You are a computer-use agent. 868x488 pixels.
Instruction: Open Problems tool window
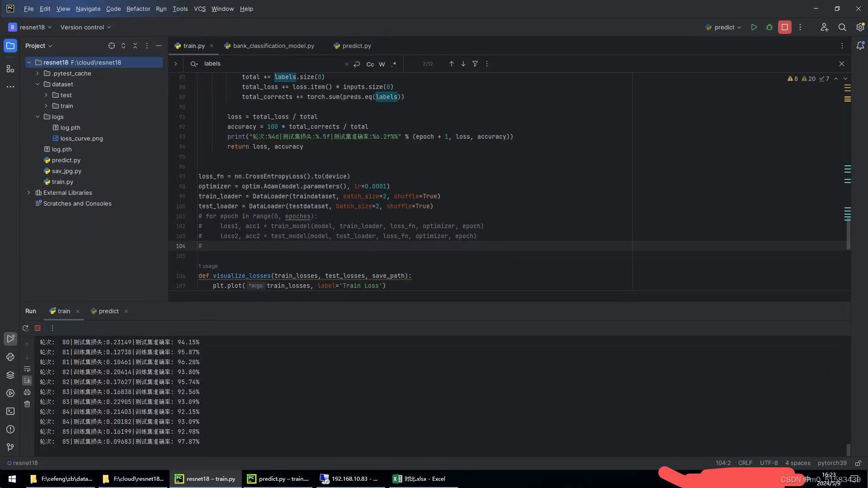[10, 429]
